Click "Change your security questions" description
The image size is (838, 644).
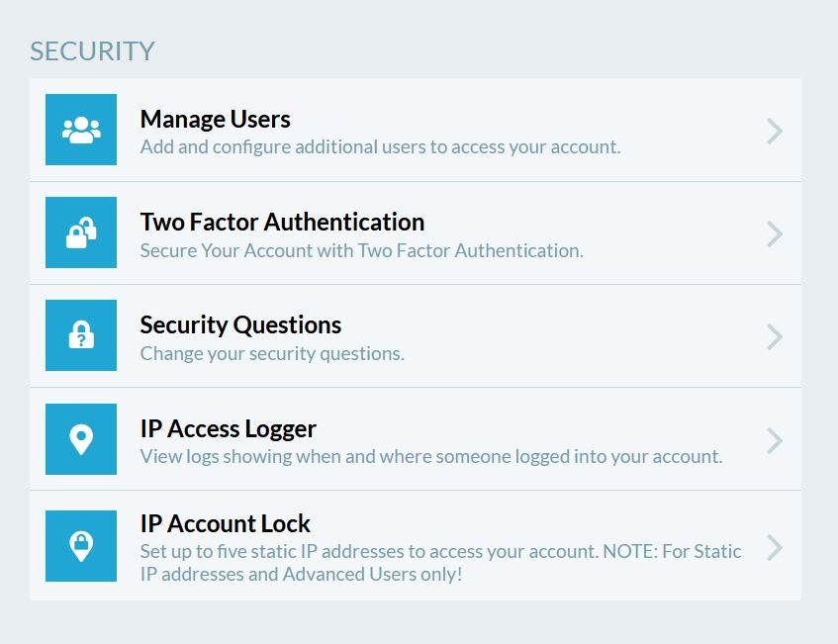pos(272,353)
